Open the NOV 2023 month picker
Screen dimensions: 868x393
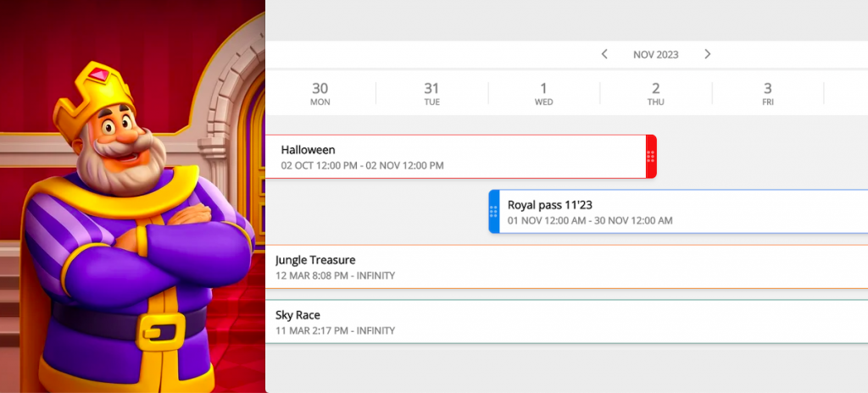click(x=655, y=54)
